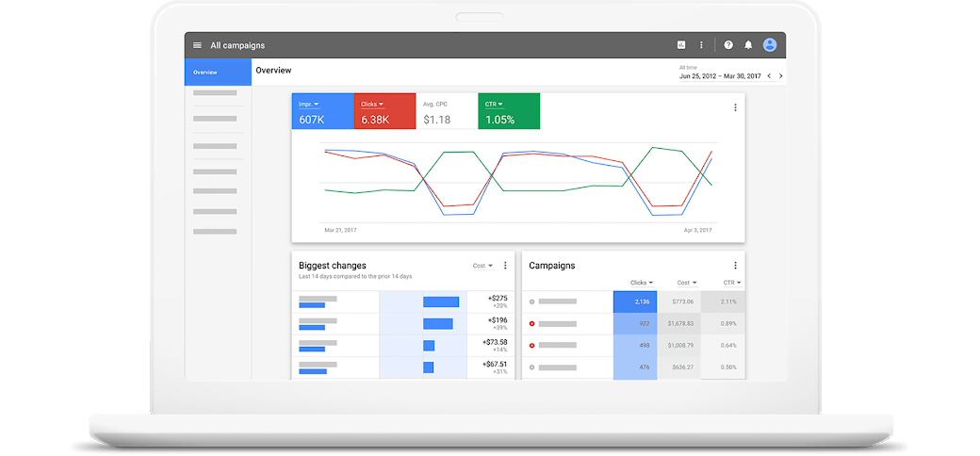Screen dimensions: 980x456
Task: Click the date range Jun 25, 2012 – Mar 30, 2017
Action: click(719, 76)
